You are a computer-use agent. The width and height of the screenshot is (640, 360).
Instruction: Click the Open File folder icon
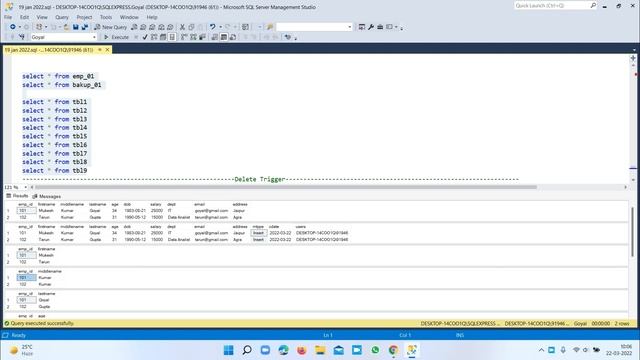66,27
